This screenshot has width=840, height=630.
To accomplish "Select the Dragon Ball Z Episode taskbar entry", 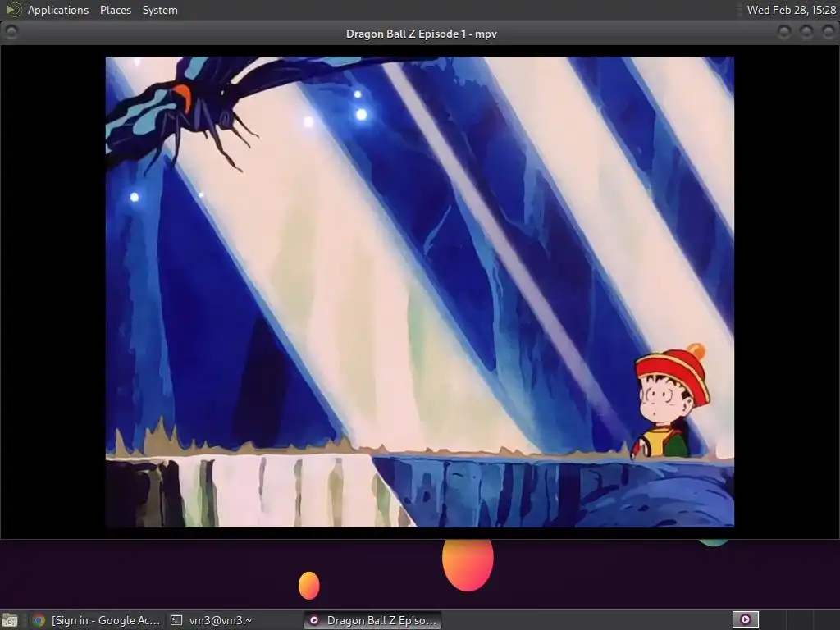I will click(373, 620).
